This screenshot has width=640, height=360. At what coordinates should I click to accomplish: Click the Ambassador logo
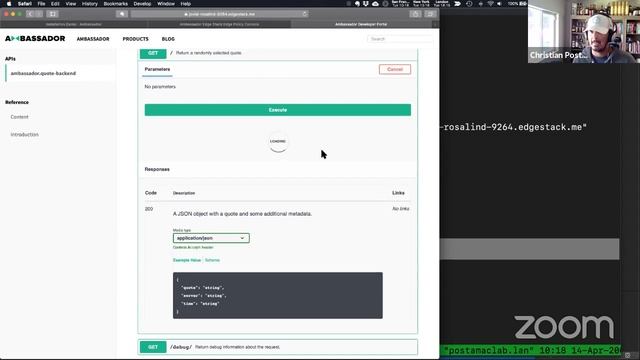35,38
